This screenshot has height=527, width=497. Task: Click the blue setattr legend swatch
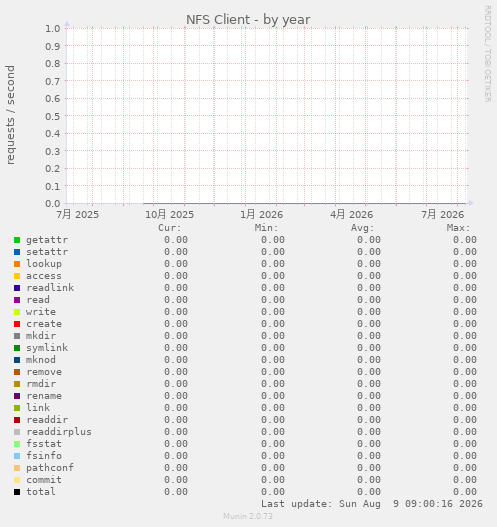click(x=17, y=252)
